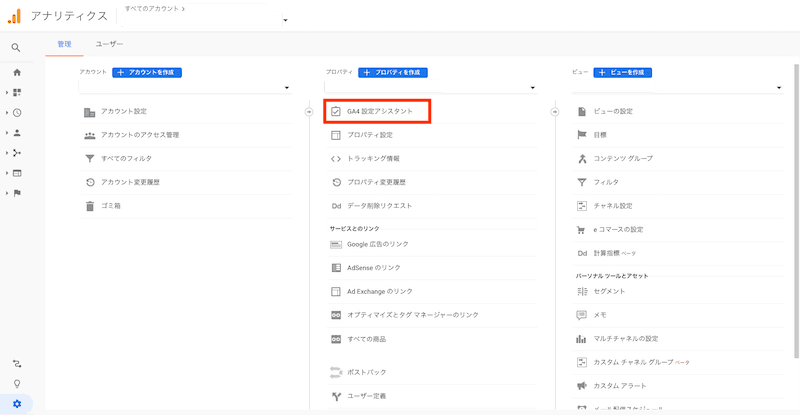Image resolution: width=800 pixels, height=415 pixels.
Task: Open the account selector dropdown in header
Action: coord(285,20)
